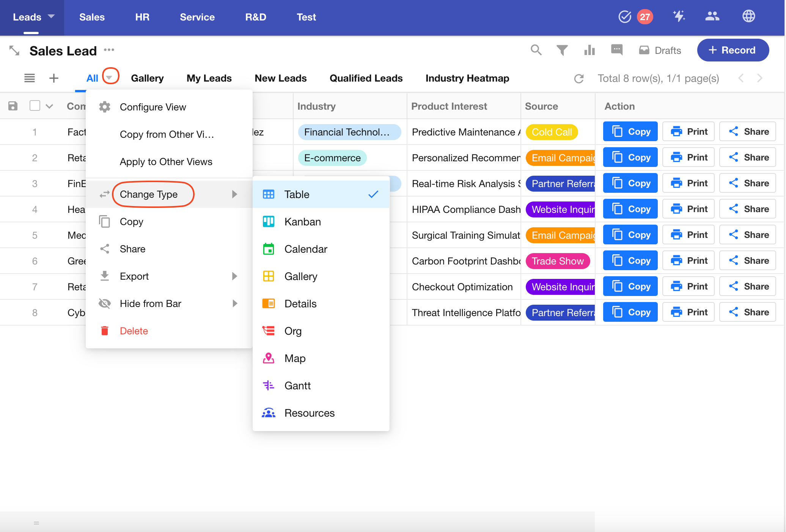Switch view type to Gantt

click(321, 386)
